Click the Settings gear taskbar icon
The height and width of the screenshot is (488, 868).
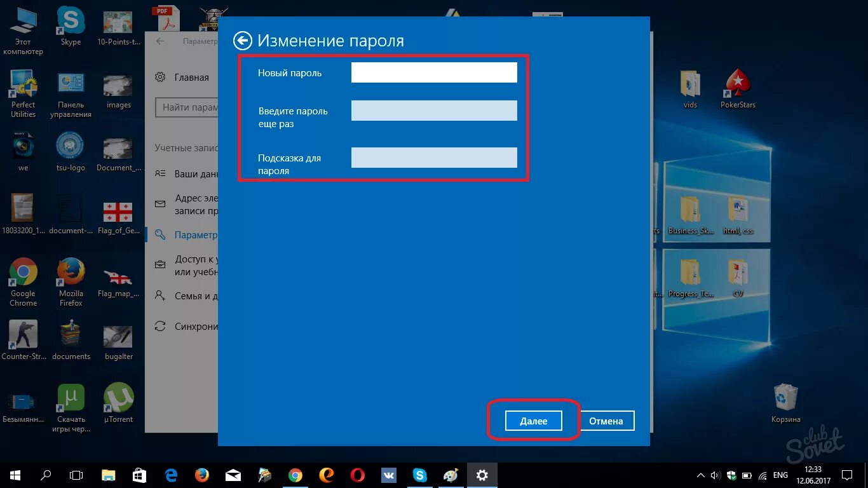[482, 475]
